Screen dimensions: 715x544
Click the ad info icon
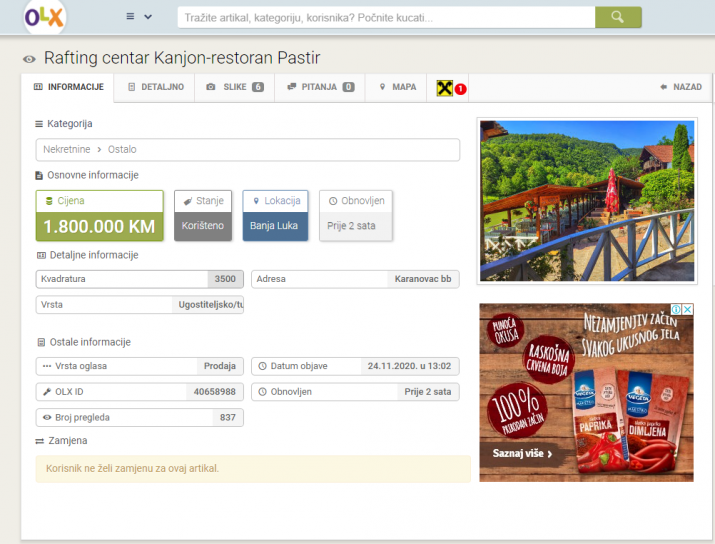pos(676,310)
